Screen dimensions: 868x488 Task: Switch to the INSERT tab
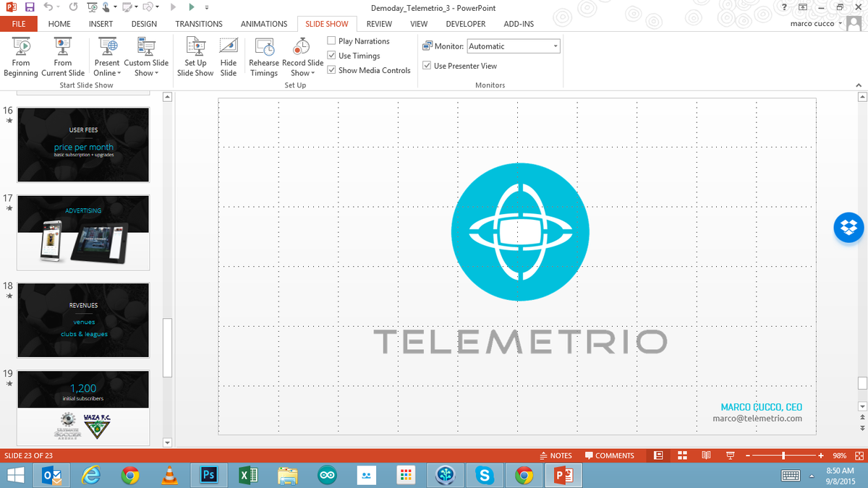101,24
